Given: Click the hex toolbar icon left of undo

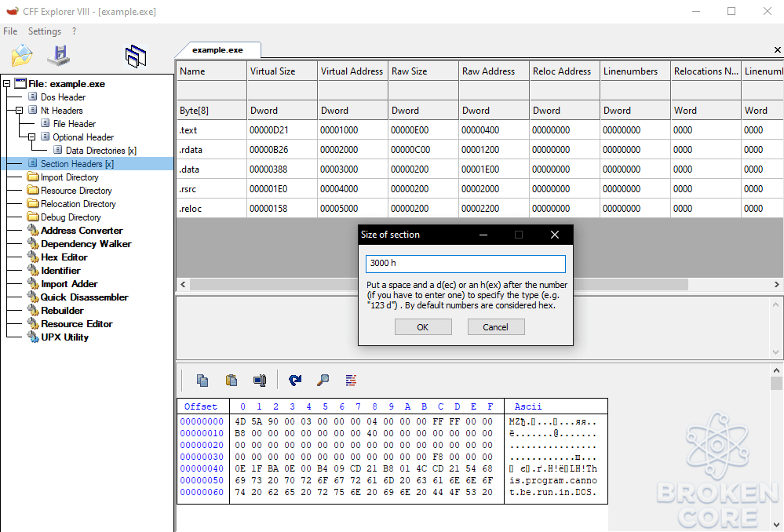Looking at the screenshot, I should pyautogui.click(x=260, y=381).
